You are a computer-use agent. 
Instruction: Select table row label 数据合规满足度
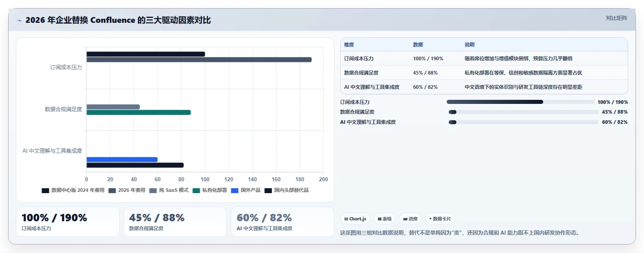361,73
